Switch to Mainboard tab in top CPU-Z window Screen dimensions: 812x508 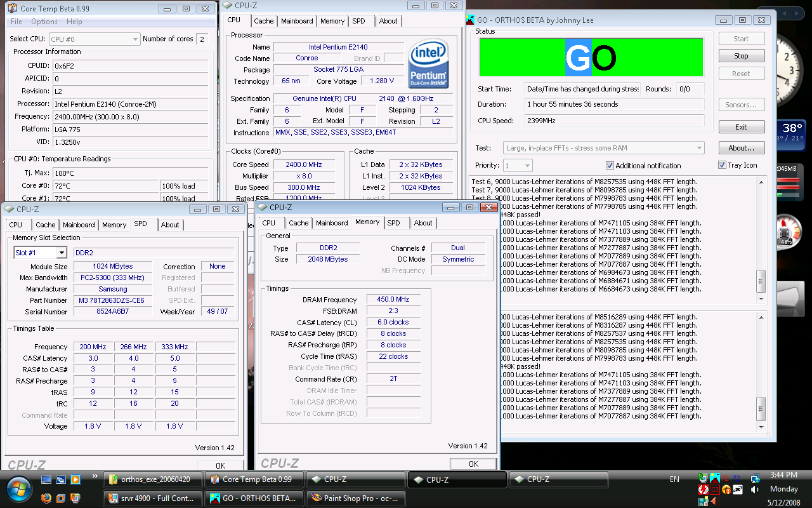296,21
